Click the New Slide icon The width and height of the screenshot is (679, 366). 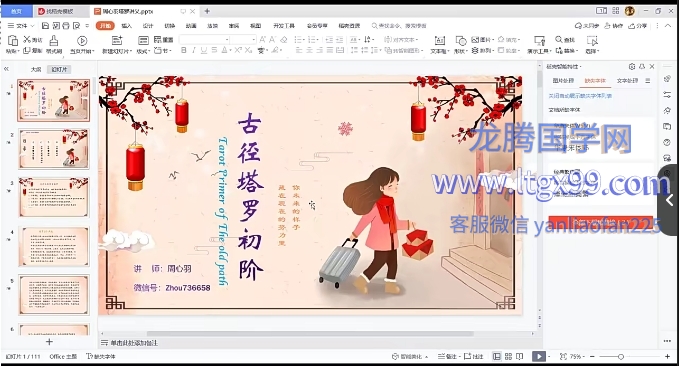pyautogui.click(x=117, y=41)
